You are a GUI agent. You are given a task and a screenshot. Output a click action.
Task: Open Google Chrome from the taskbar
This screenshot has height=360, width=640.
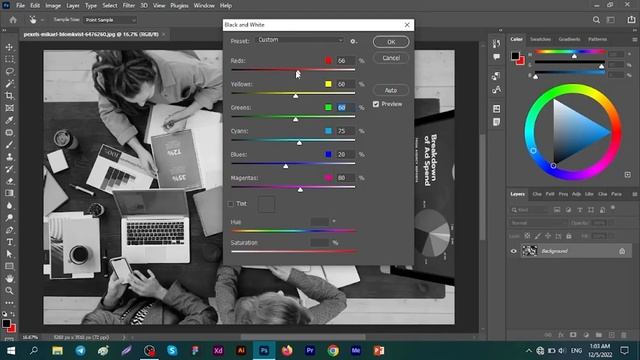(333, 351)
